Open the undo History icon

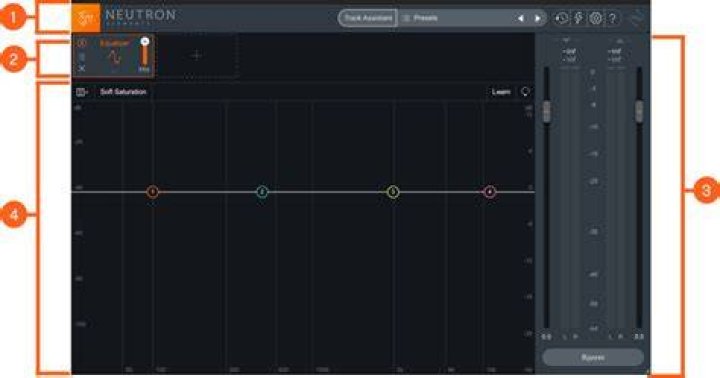(561, 18)
